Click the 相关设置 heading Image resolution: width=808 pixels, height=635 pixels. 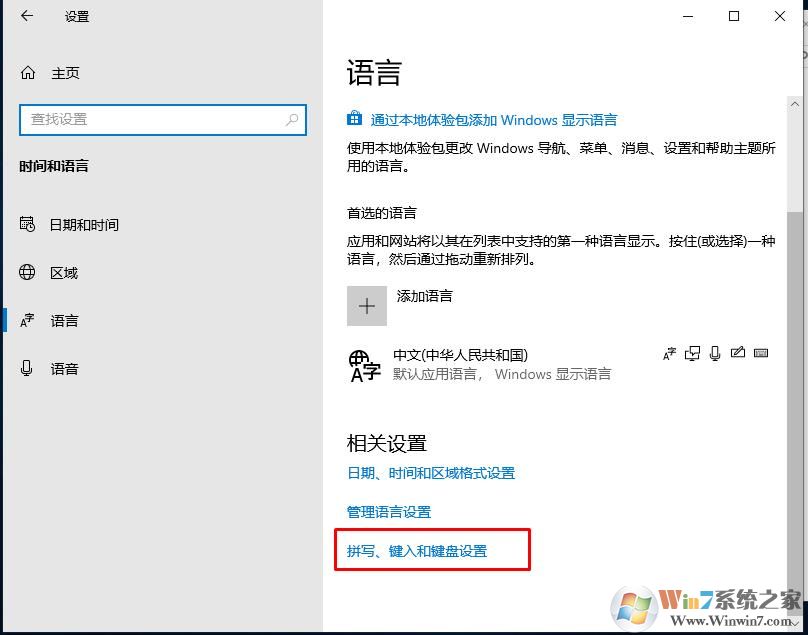point(387,443)
